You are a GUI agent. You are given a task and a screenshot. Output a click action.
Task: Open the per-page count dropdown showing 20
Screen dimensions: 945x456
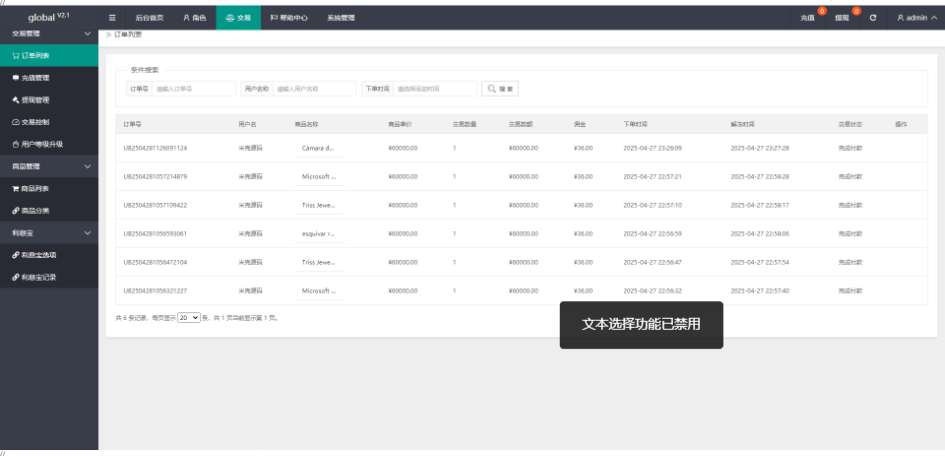[x=188, y=317]
